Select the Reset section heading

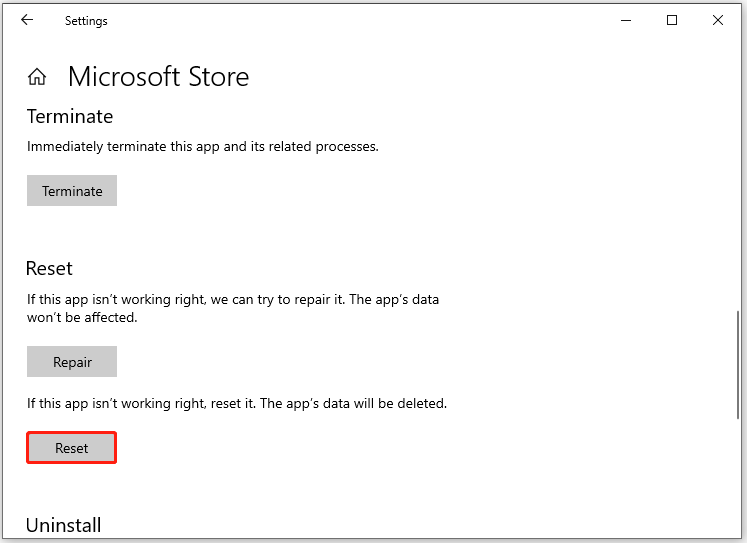click(49, 268)
